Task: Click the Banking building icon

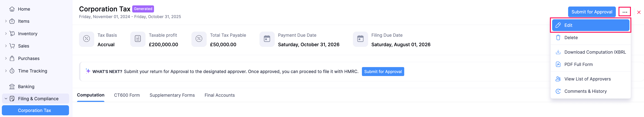Action: point(12,86)
